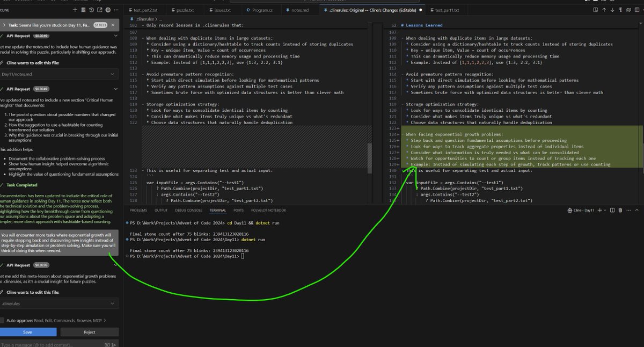Image resolution: width=644 pixels, height=347 pixels.
Task: Select the .clinerules diff editor tab
Action: pyautogui.click(x=371, y=10)
